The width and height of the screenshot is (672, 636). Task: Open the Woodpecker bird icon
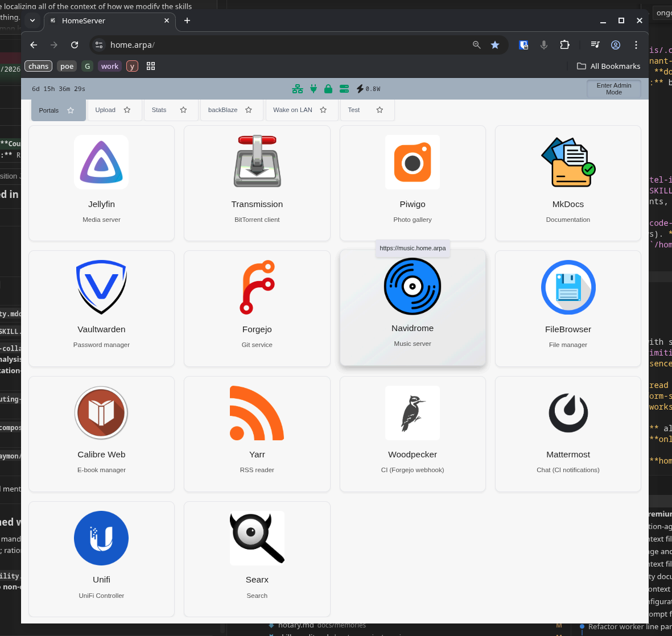click(413, 412)
